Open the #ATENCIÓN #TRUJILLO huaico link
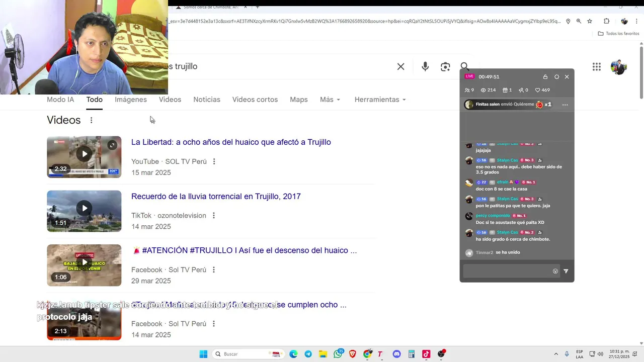The width and height of the screenshot is (644, 362). (x=245, y=250)
